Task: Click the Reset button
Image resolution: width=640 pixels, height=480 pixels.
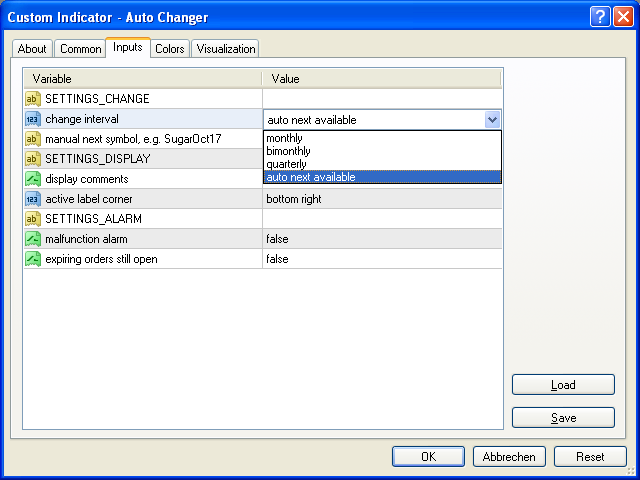Action: click(x=590, y=457)
